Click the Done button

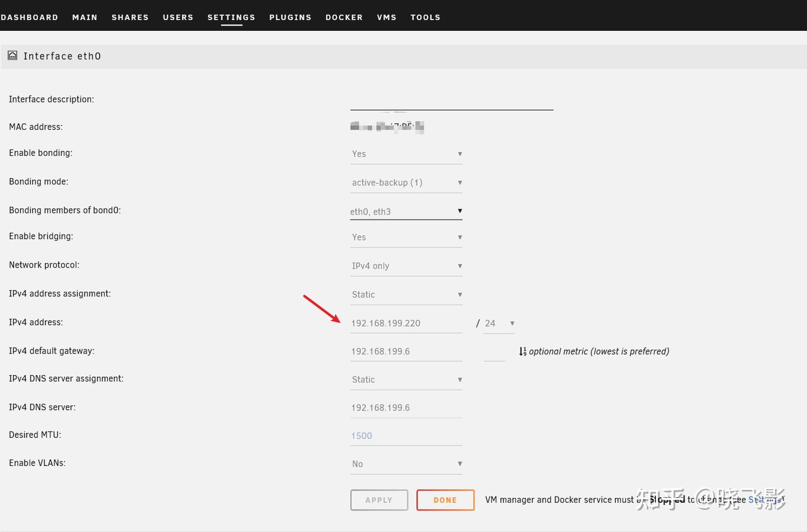(446, 500)
